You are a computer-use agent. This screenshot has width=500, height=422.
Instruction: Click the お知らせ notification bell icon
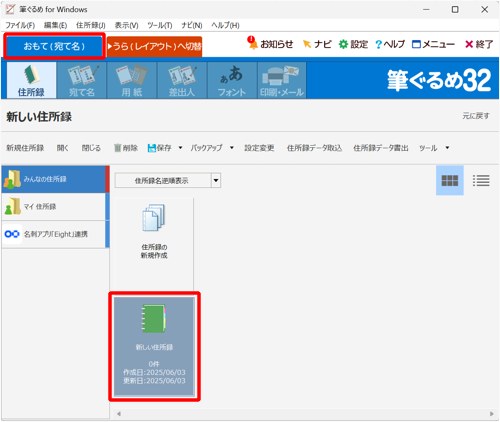[252, 43]
